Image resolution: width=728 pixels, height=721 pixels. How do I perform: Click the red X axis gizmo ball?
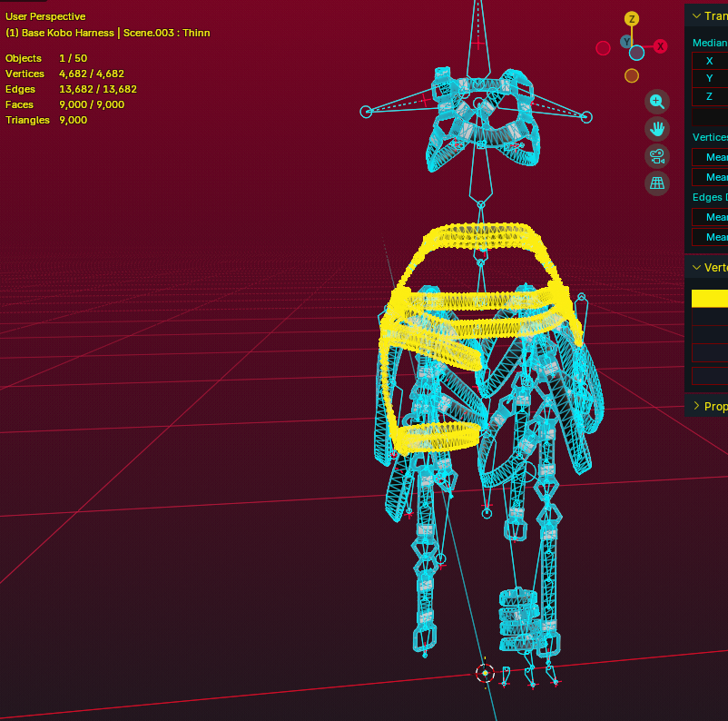coord(660,46)
